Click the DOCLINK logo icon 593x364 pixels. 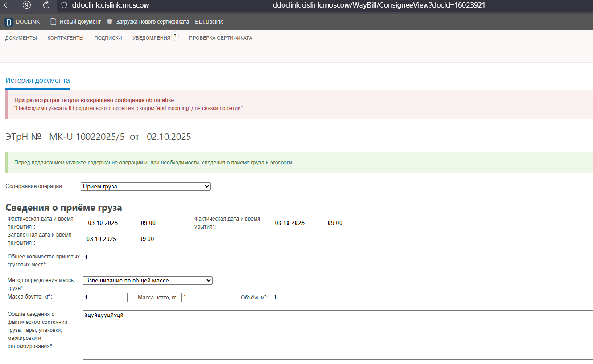click(9, 22)
